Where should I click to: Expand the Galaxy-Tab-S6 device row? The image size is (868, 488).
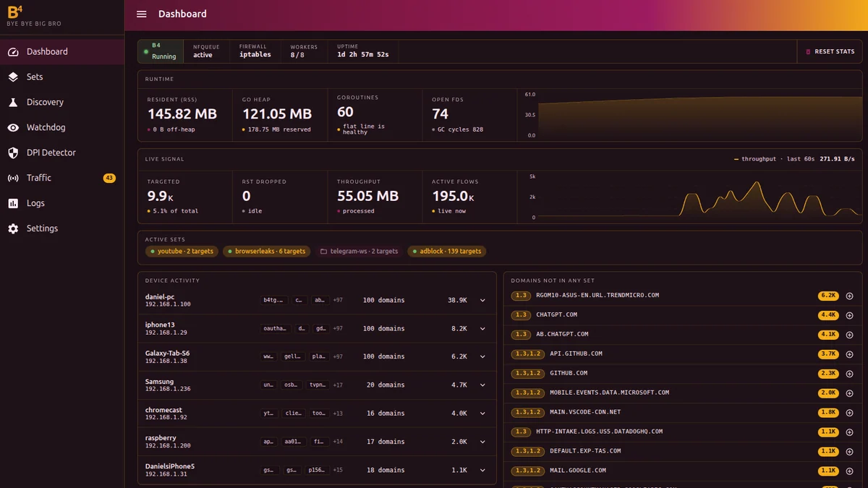[x=482, y=356]
